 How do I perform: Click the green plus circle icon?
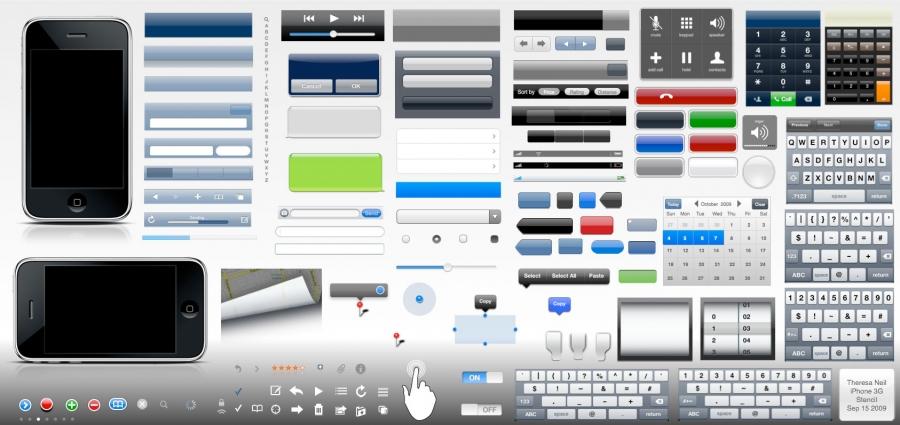pyautogui.click(x=71, y=405)
